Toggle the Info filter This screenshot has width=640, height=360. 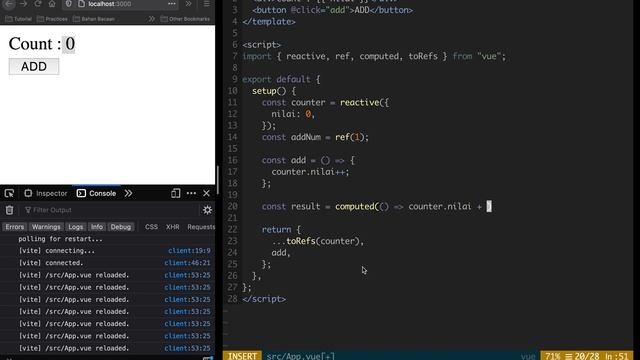coord(97,227)
